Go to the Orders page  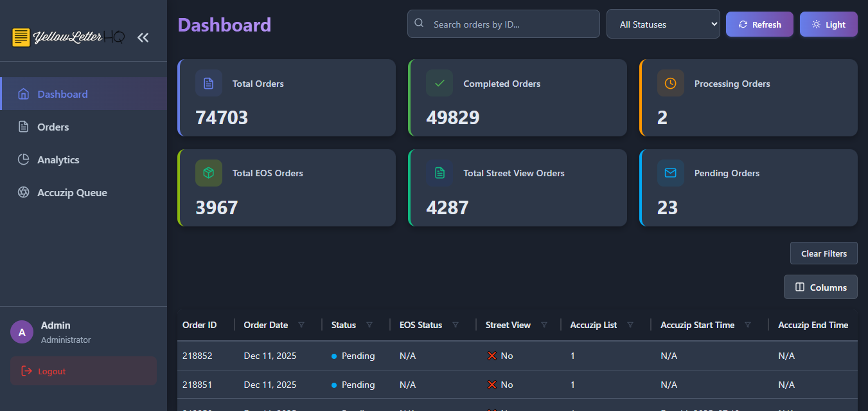point(53,127)
